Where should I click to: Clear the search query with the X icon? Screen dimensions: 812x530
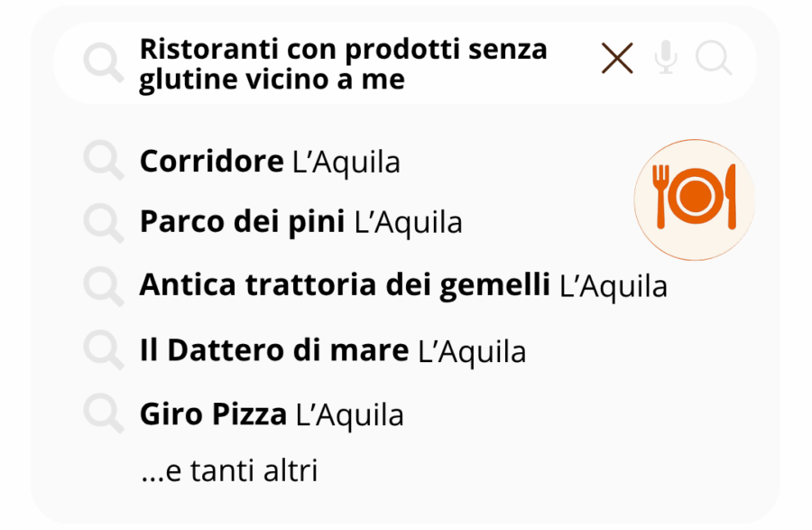[617, 60]
